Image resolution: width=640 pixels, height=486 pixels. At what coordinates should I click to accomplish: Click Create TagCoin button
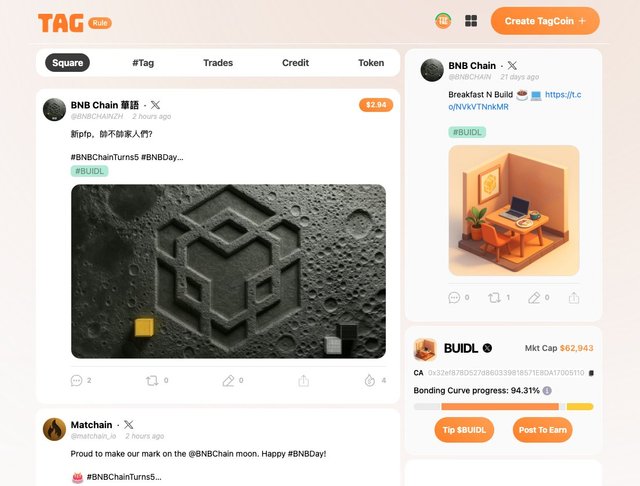[545, 21]
